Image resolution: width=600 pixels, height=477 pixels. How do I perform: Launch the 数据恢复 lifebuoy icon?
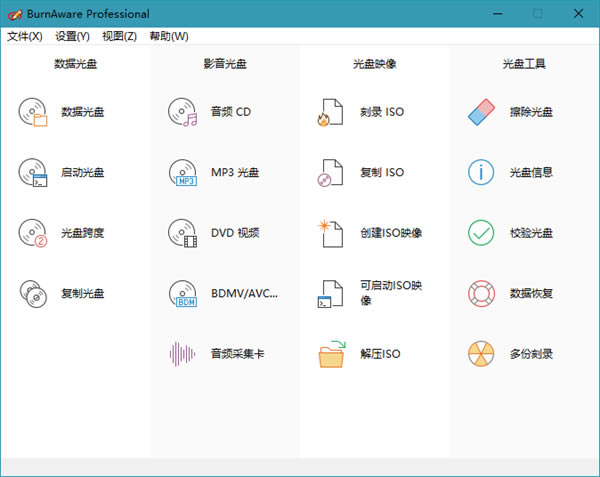(x=481, y=293)
